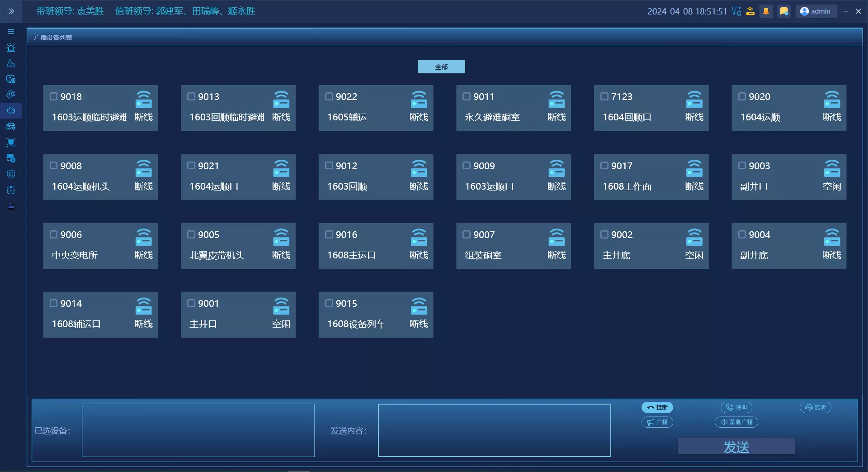Screen dimensions: 868x472
Task: Open the dashboard chart sidebar icon
Action: pos(11,206)
